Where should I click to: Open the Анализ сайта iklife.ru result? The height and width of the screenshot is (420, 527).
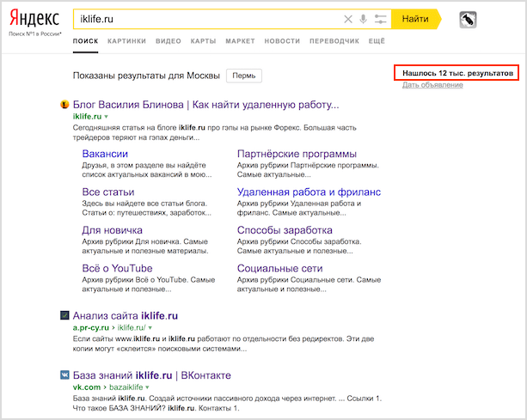point(126,315)
